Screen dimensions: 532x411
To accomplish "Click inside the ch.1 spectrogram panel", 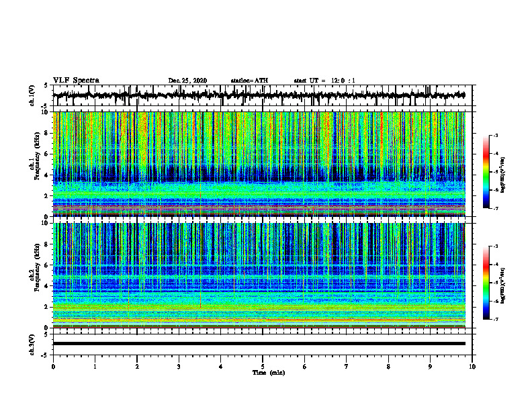I will 259,164.
